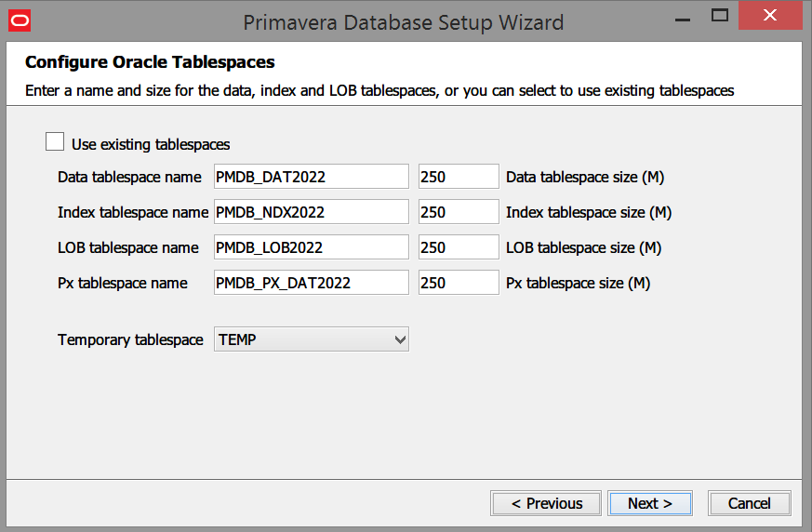Proceed by clicking Next
This screenshot has height=532, width=812.
(x=649, y=503)
